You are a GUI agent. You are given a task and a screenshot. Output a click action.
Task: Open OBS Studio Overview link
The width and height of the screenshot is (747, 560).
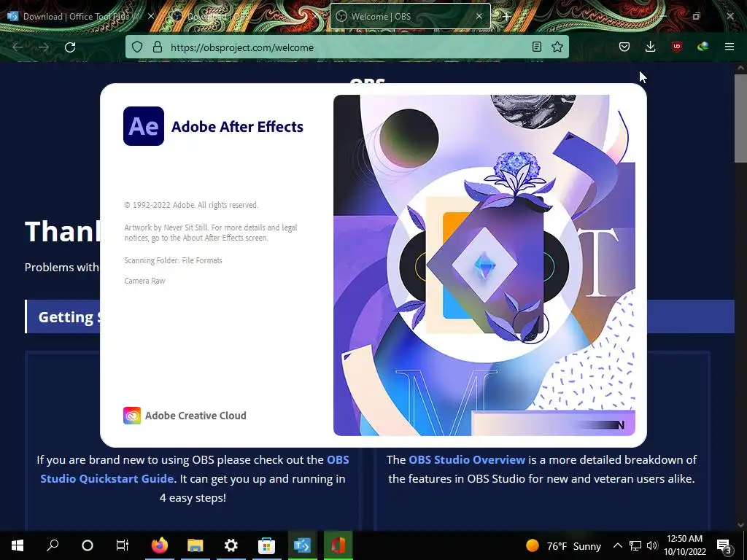click(x=467, y=460)
